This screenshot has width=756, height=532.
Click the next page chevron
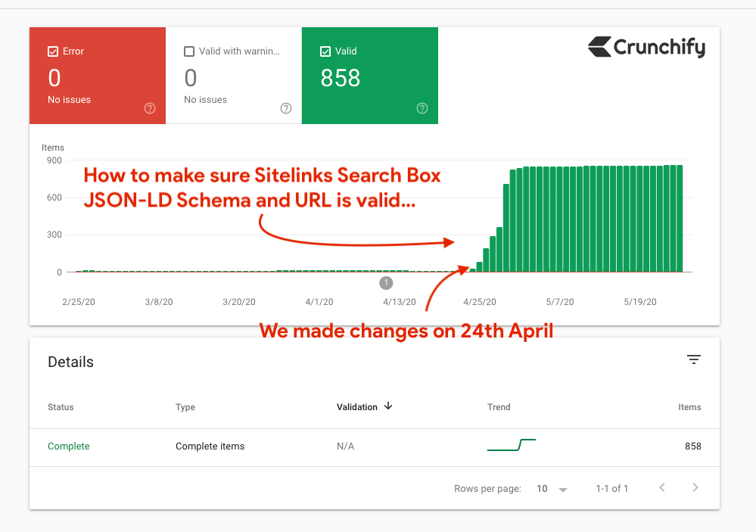point(695,488)
